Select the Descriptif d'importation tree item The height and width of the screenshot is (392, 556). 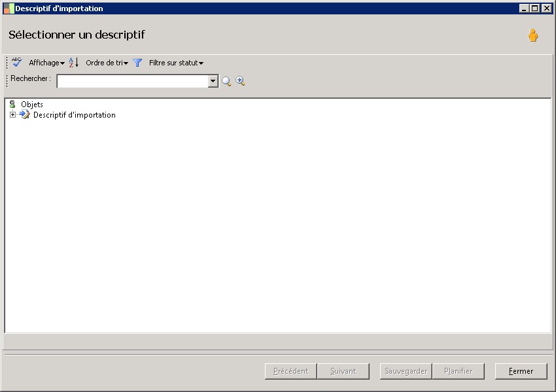pyautogui.click(x=74, y=115)
